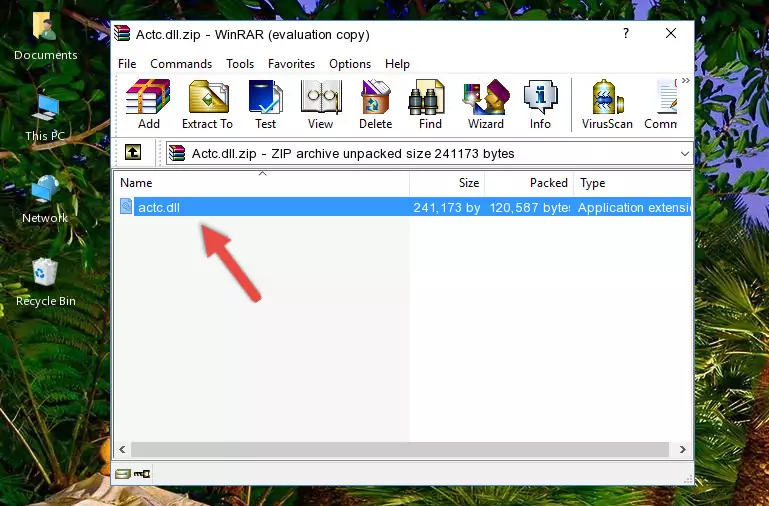Click the title bar help question mark
Image resolution: width=769 pixels, height=506 pixels.
(x=626, y=33)
